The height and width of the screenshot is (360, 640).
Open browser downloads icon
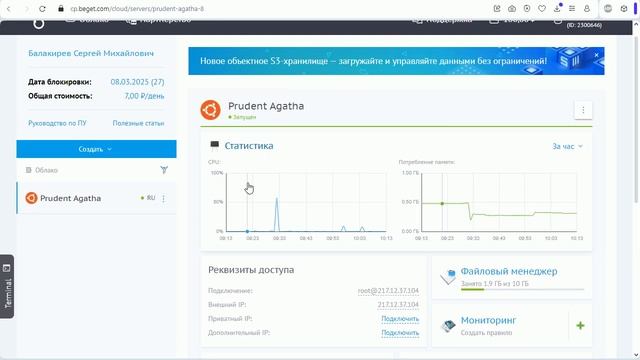click(557, 9)
